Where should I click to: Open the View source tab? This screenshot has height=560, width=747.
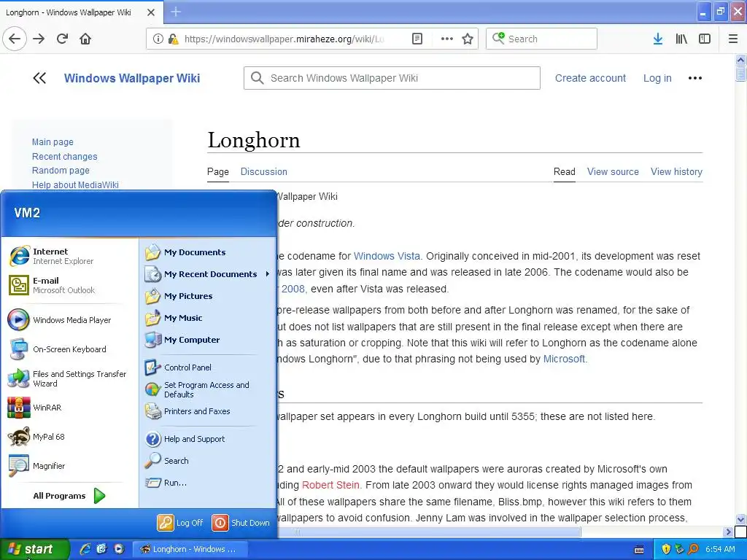(x=613, y=171)
